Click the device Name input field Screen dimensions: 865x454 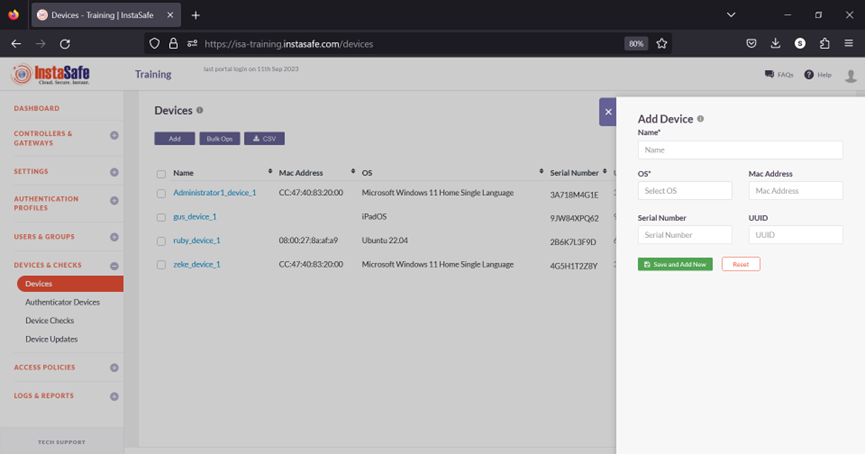(x=740, y=150)
